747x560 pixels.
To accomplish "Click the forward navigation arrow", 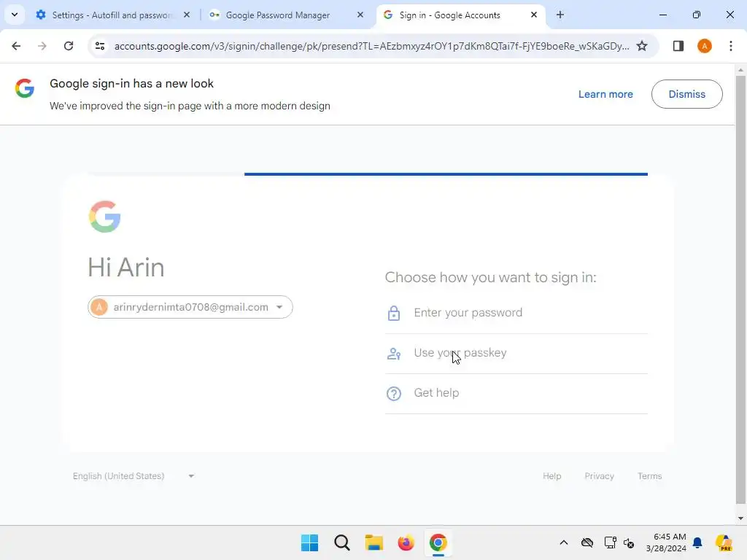I will 42,46.
